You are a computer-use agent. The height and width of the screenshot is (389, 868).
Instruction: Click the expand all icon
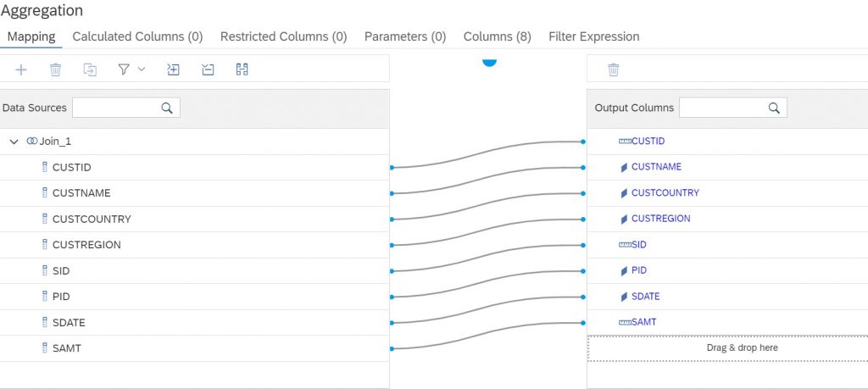point(173,69)
